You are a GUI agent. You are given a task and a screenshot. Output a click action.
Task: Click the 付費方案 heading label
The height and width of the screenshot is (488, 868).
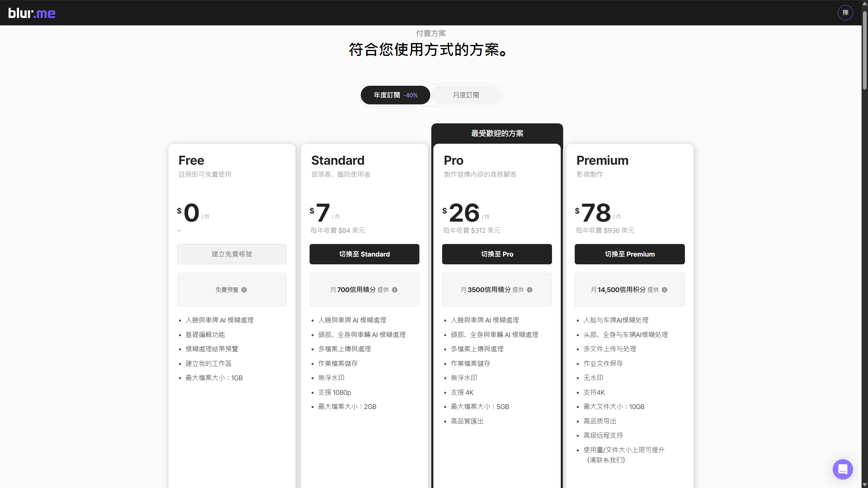[x=431, y=33]
